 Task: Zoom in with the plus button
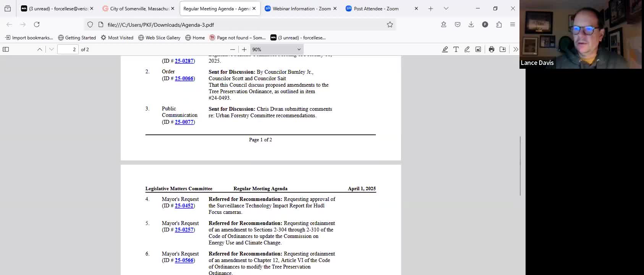tap(244, 49)
